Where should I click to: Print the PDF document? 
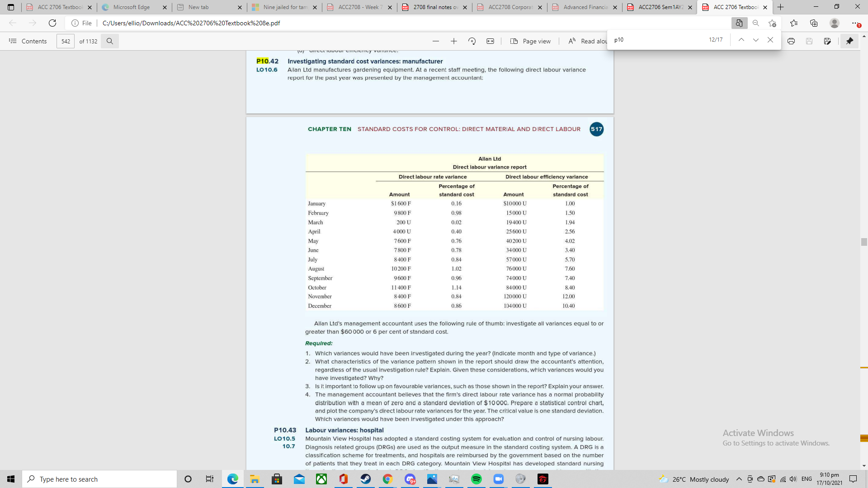pyautogui.click(x=791, y=41)
